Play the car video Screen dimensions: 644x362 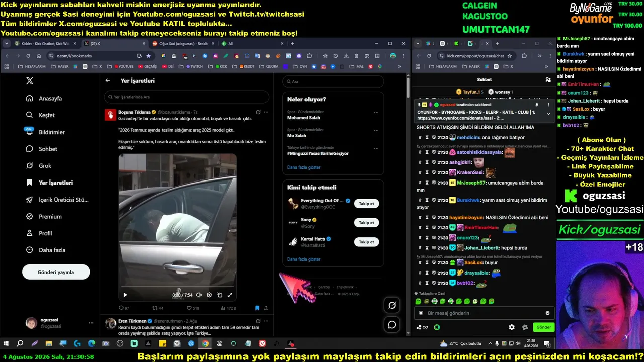tap(125, 295)
